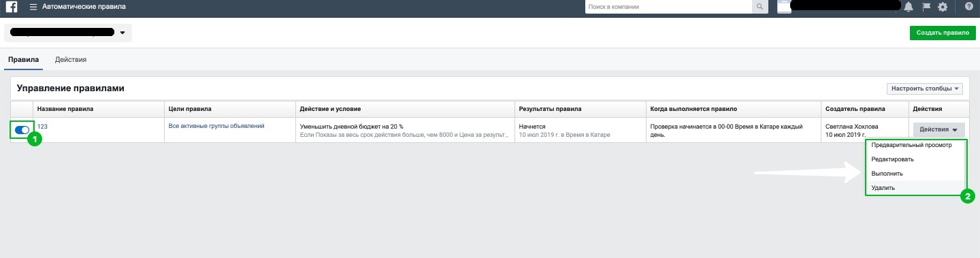Viewport: 980px width, 258px height.
Task: Click the Создать правило button
Action: 943,33
